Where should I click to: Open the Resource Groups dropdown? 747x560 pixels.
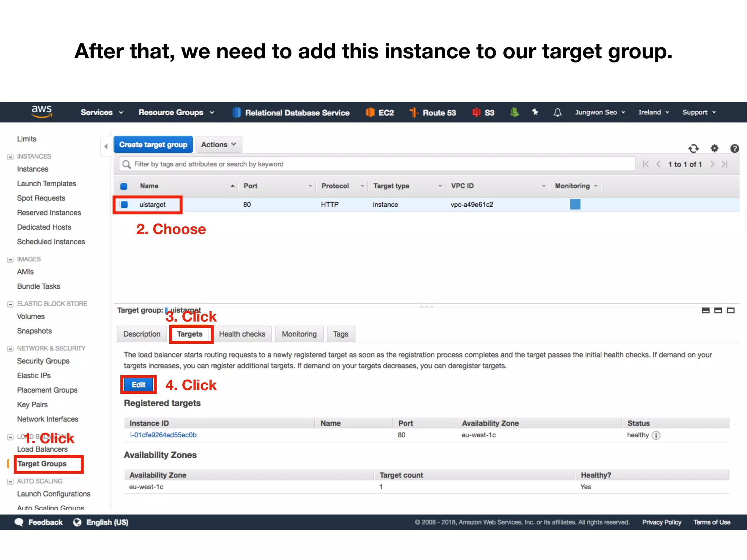176,112
